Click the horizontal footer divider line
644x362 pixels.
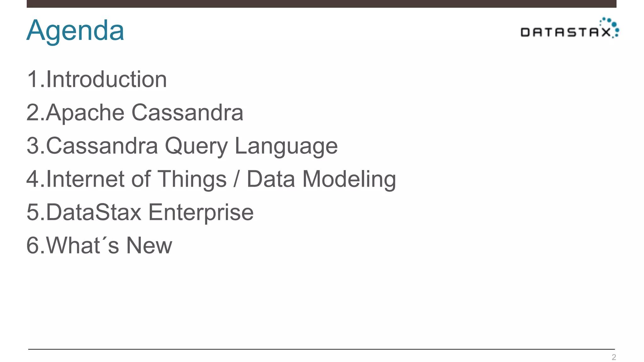point(321,349)
